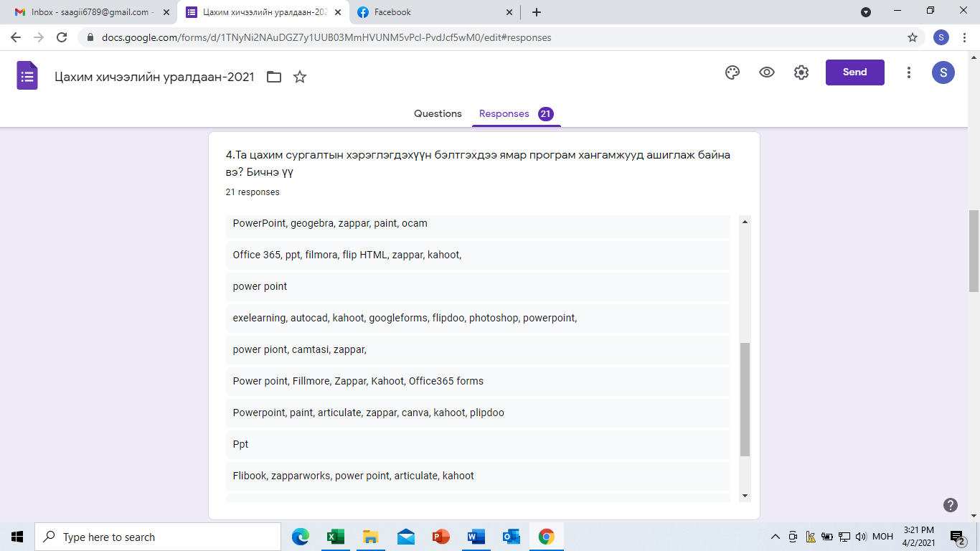Viewport: 980px width, 551px height.
Task: Open the Chrome menu three dots
Action: coord(964,37)
